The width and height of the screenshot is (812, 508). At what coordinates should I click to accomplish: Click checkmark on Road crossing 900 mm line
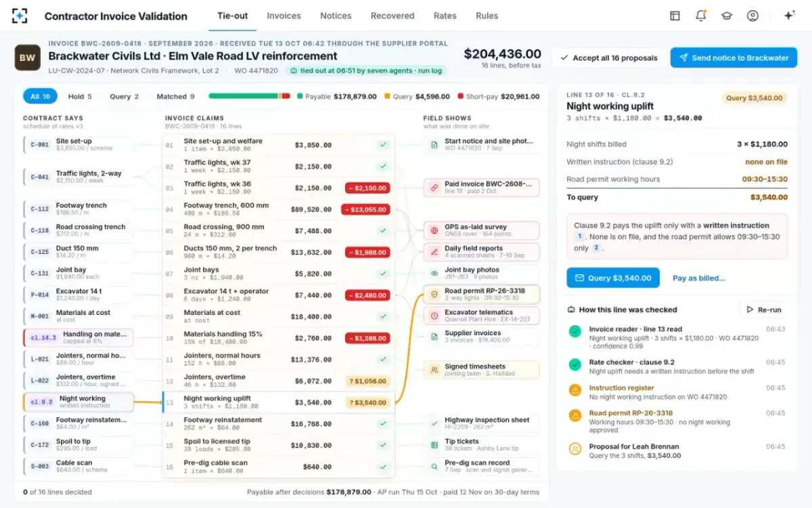[x=382, y=230]
